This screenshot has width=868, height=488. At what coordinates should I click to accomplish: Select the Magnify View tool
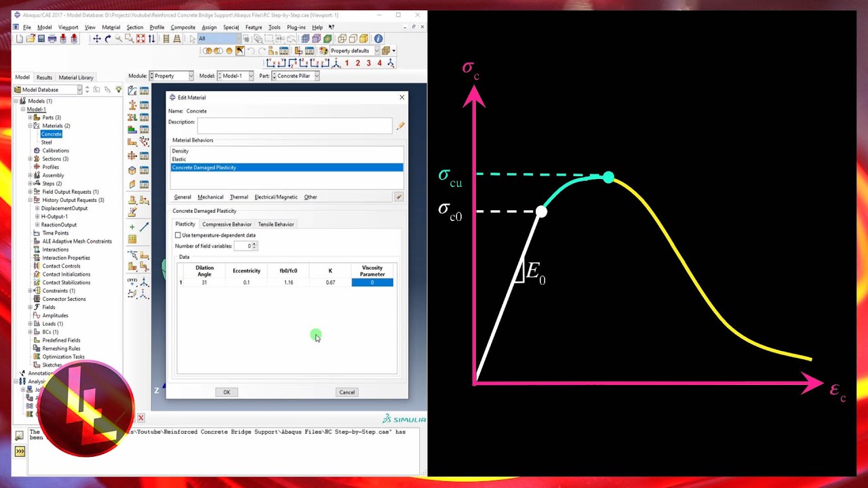(x=119, y=39)
